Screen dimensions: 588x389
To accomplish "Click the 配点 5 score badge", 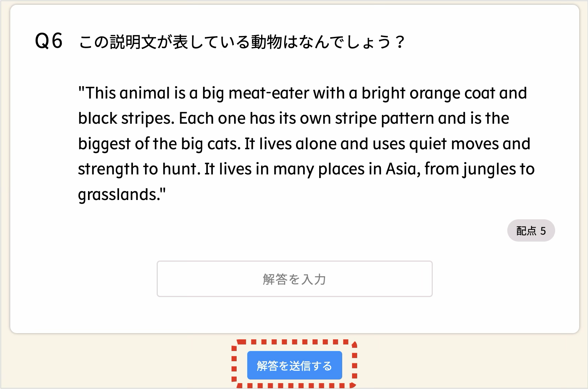I will (531, 231).
